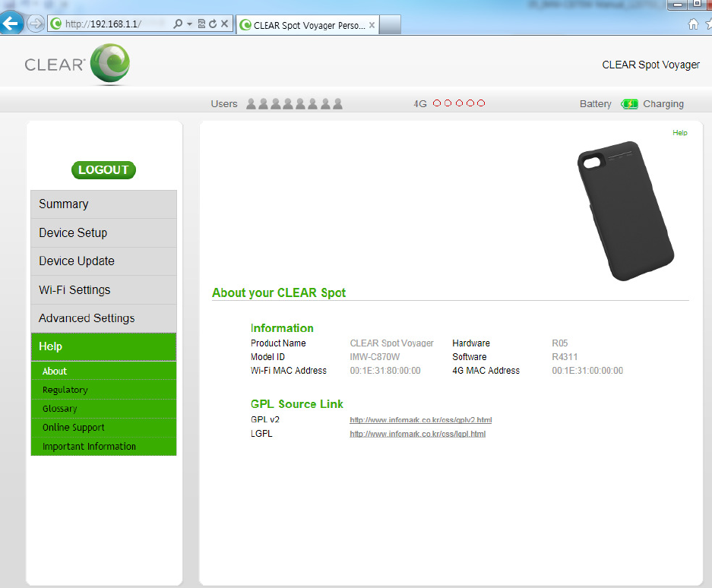Close the CLEAR Spot Voyager tab
This screenshot has height=588, width=712.
pyautogui.click(x=372, y=25)
